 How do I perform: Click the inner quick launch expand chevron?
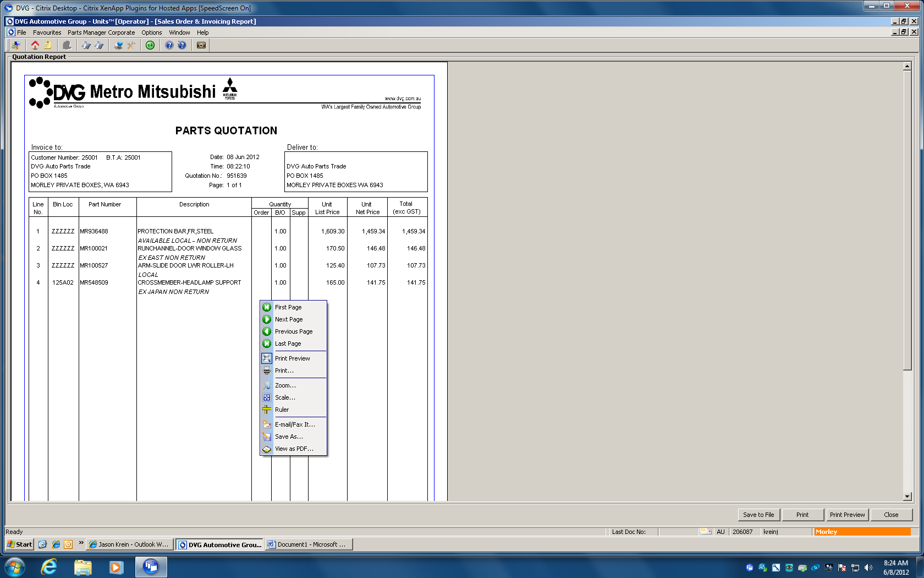[81, 543]
